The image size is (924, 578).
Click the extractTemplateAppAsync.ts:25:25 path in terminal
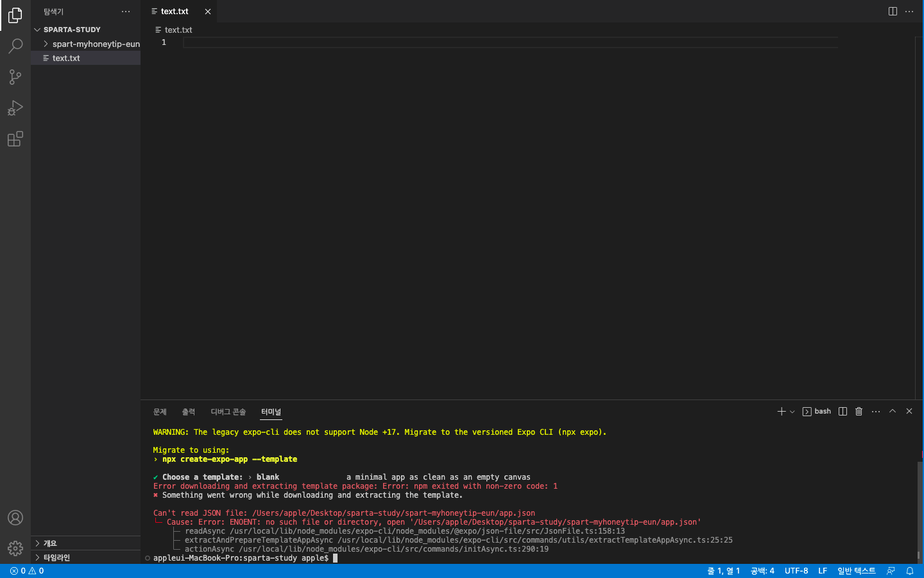535,540
